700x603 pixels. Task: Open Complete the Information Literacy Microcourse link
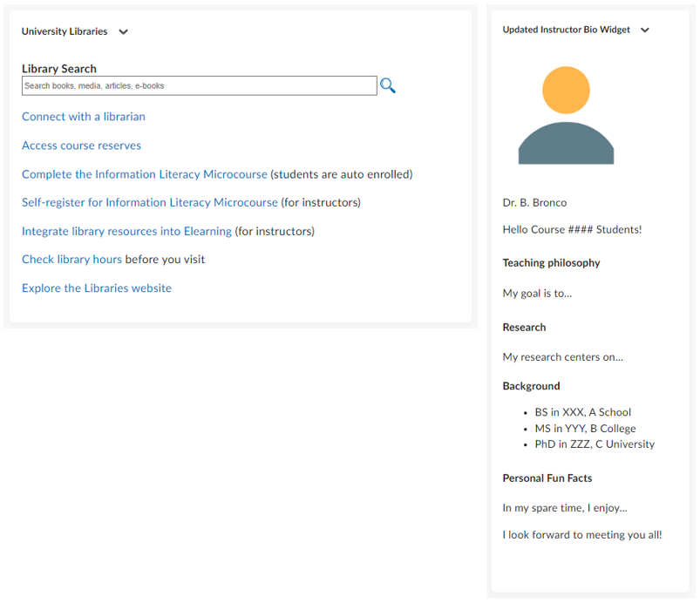(x=145, y=174)
